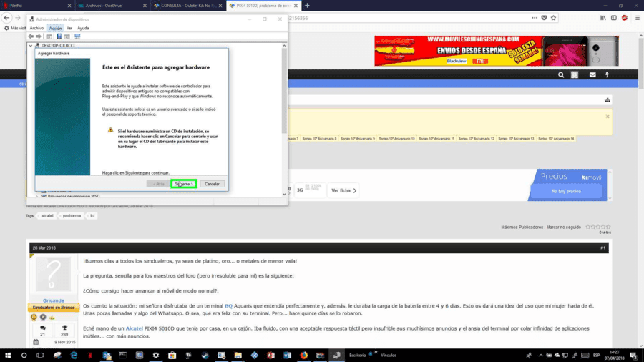Open the Ver menu in Device Manager
The height and width of the screenshot is (362, 644).
(69, 28)
